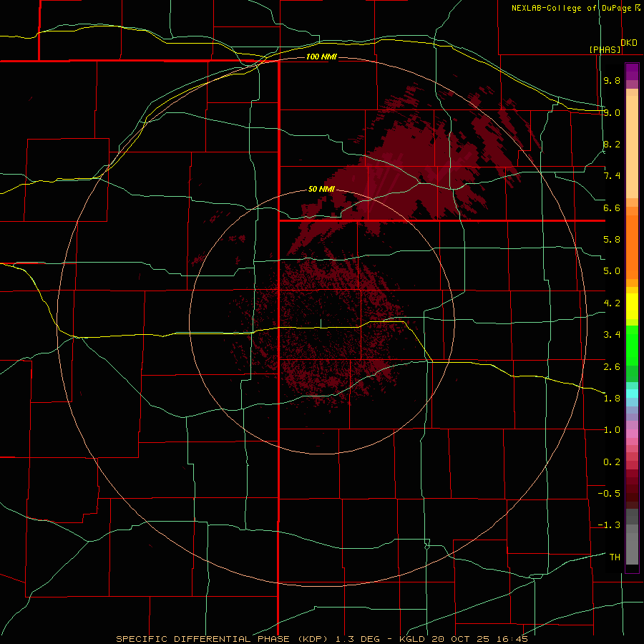
Task: Click the [PHAS] units label
Action: (605, 49)
